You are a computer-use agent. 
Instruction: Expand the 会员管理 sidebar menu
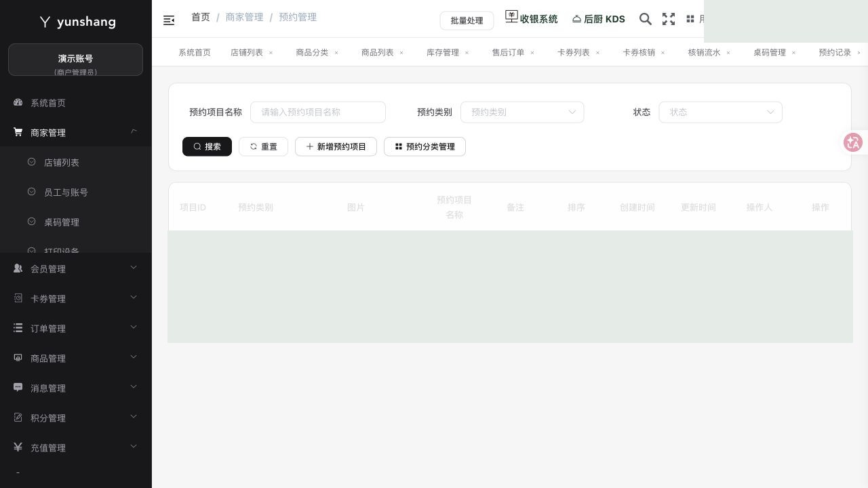(x=76, y=268)
